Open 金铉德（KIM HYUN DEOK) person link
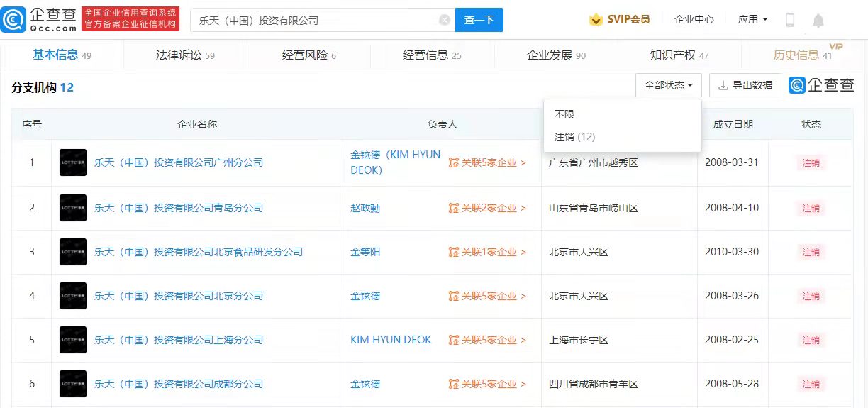Image resolution: width=868 pixels, height=408 pixels. tap(396, 162)
